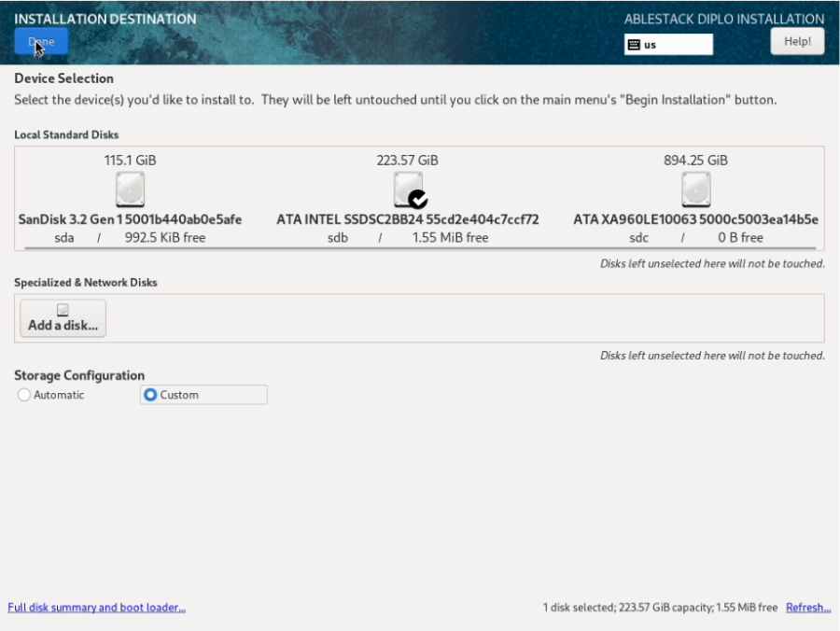This screenshot has height=631, width=840.
Task: Click the Help! button
Action: point(796,40)
